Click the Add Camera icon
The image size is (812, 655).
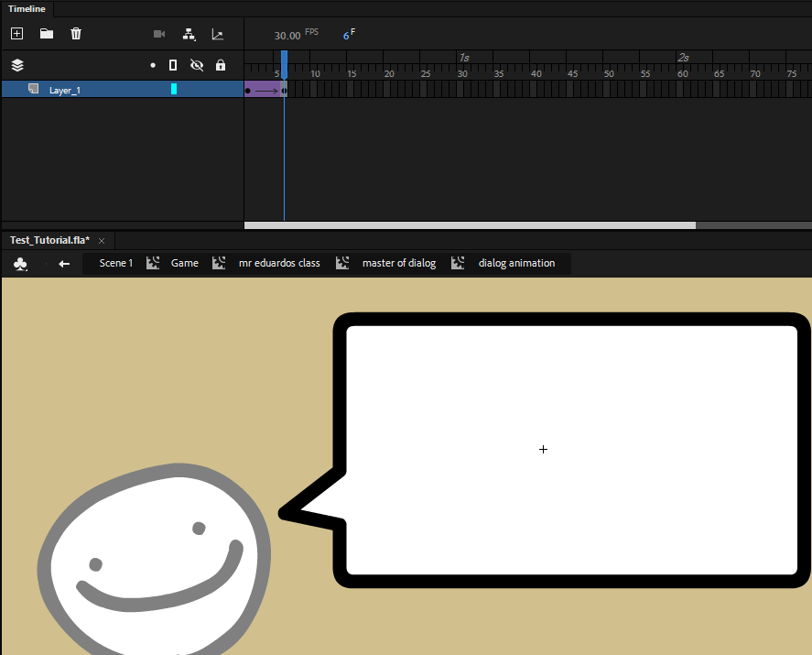click(159, 34)
